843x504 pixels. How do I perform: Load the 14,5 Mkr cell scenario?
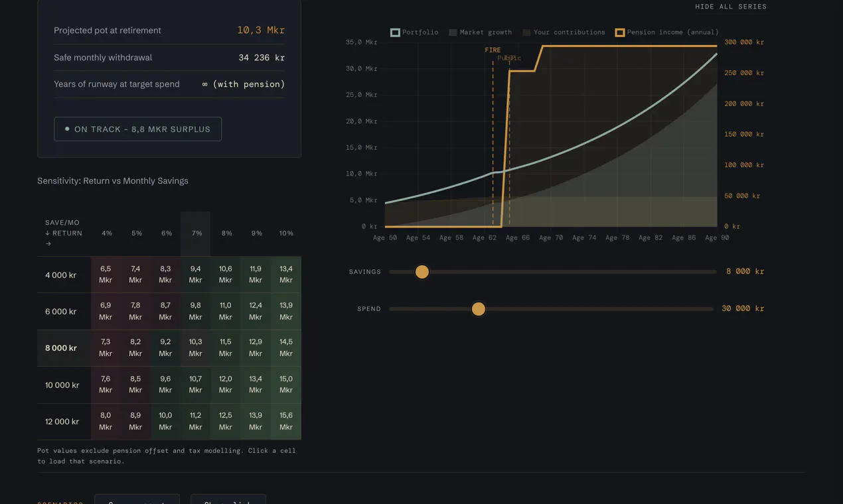[x=286, y=347]
